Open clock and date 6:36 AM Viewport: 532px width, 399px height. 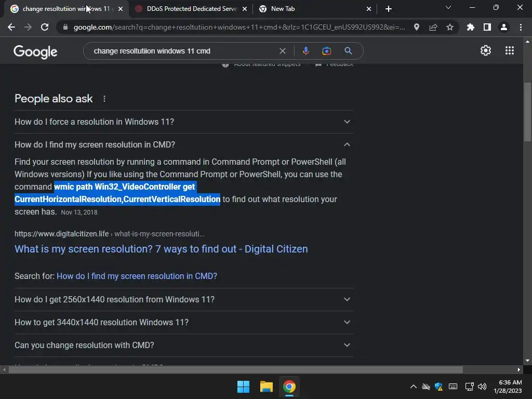pyautogui.click(x=508, y=387)
